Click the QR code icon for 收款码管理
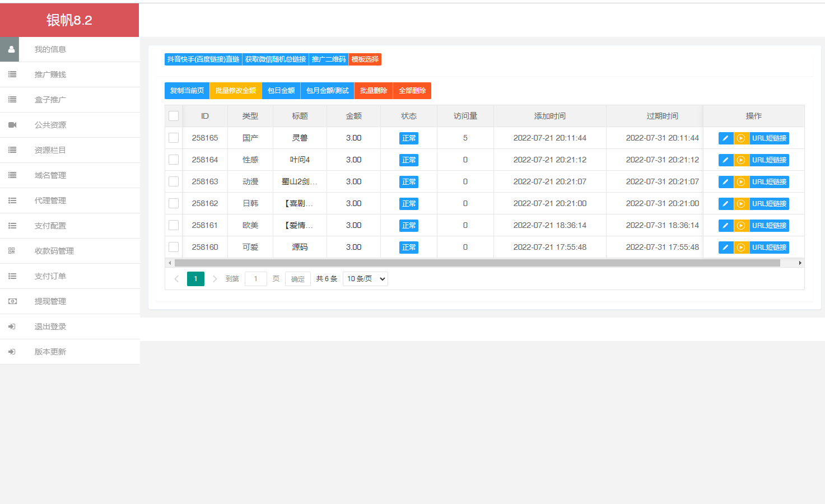 (x=12, y=251)
